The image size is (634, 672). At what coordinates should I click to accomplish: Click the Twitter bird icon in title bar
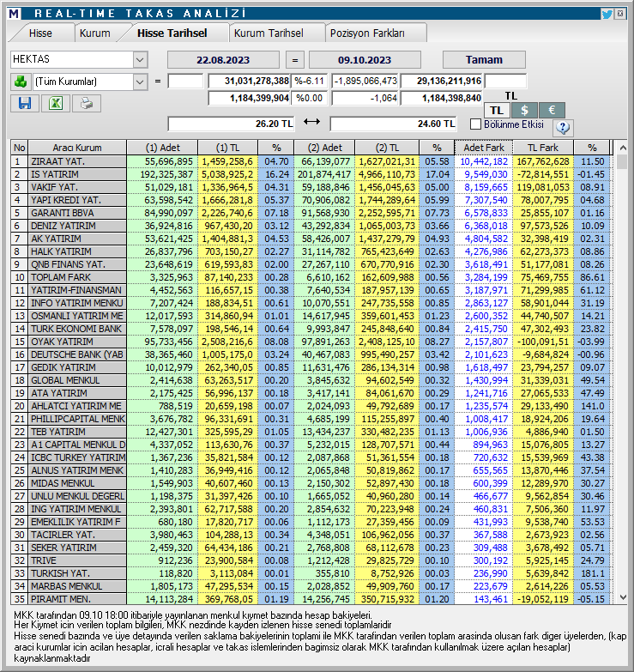point(607,14)
